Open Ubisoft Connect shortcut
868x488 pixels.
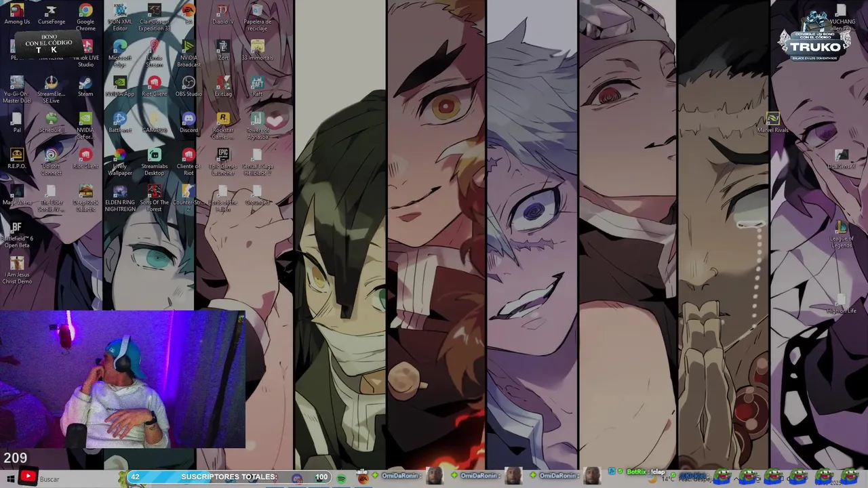pyautogui.click(x=52, y=162)
